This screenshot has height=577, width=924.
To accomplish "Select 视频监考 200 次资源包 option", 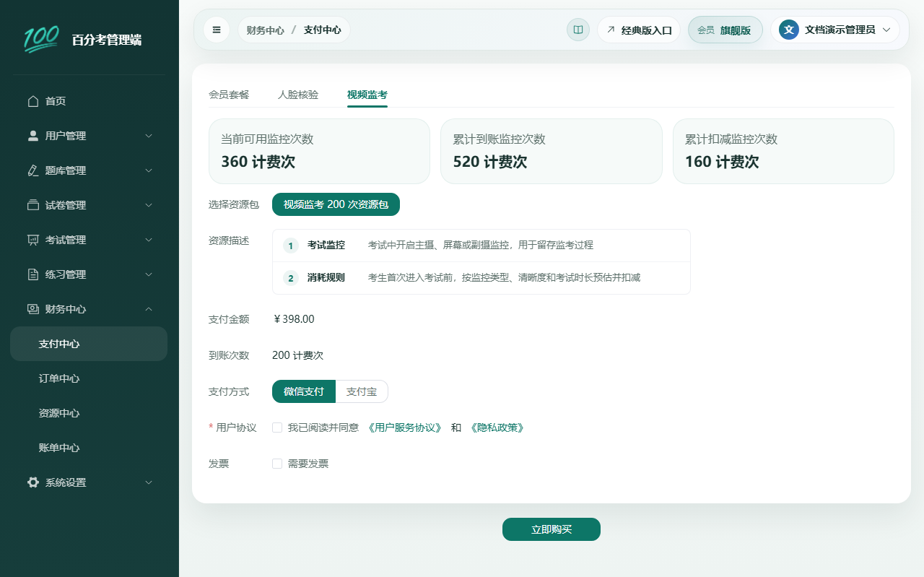I will [336, 204].
